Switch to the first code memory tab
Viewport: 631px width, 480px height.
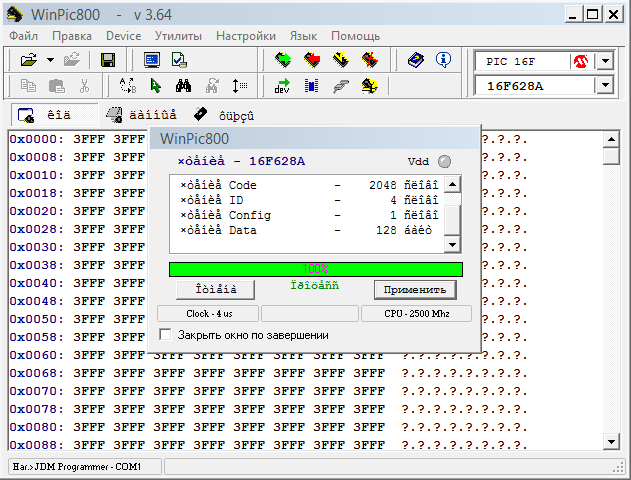tap(54, 115)
